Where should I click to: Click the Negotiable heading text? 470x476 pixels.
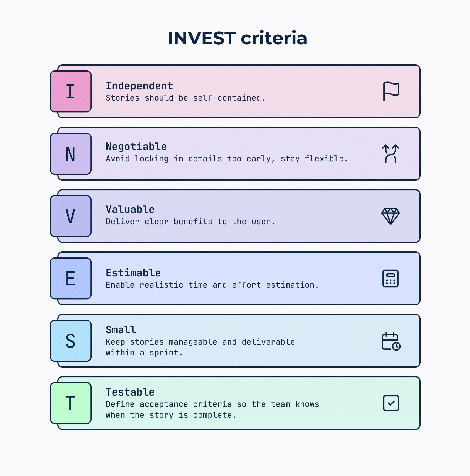pyautogui.click(x=136, y=147)
